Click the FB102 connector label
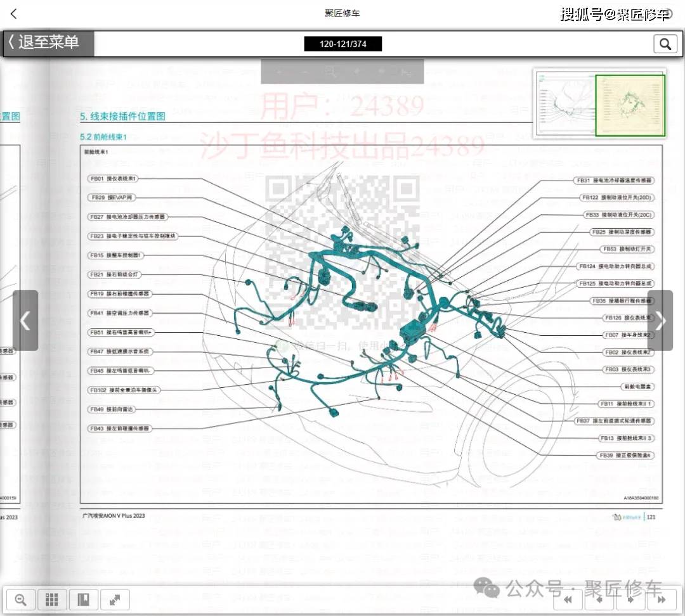Screen dimensions: 685x616 124,390
